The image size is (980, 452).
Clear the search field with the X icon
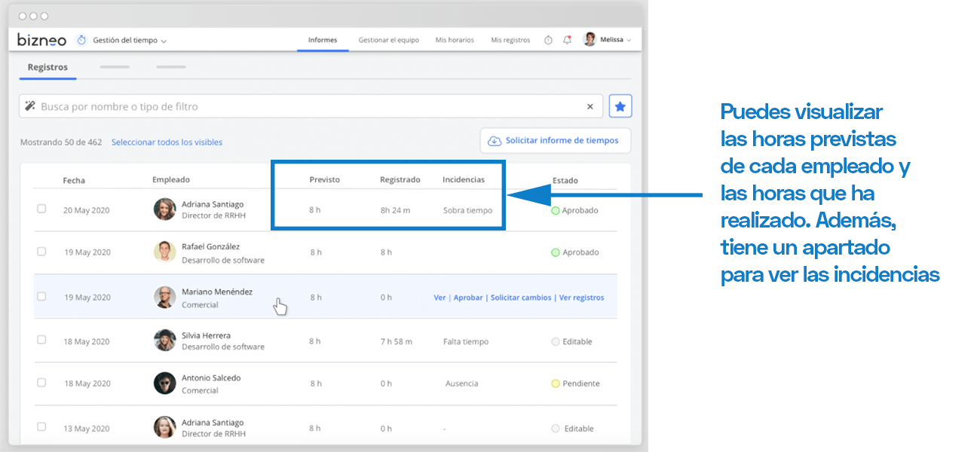pyautogui.click(x=590, y=106)
